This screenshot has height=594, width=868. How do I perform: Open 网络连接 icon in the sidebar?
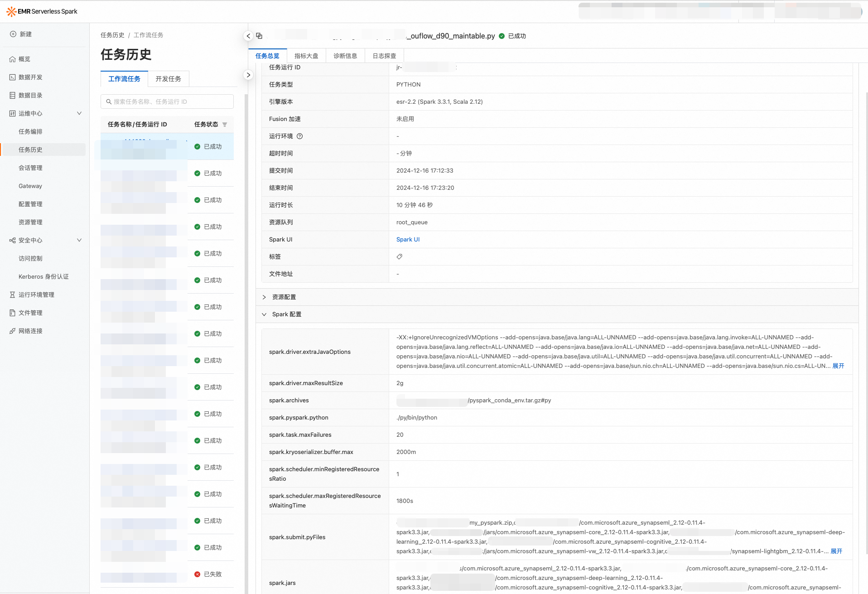pos(13,331)
